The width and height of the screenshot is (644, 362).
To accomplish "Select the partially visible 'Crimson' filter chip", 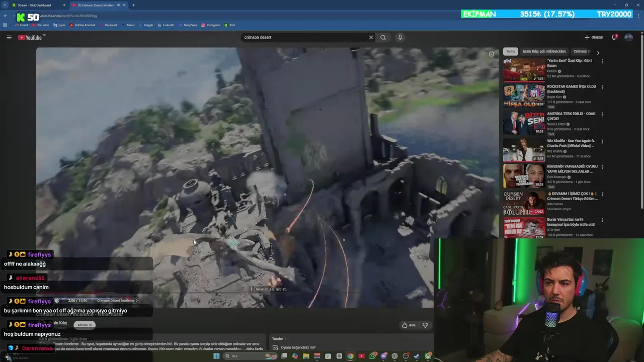I will (x=582, y=51).
